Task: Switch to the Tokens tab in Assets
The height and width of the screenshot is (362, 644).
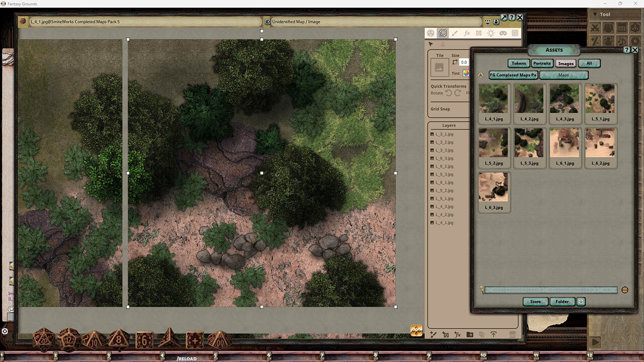Action: (x=518, y=63)
